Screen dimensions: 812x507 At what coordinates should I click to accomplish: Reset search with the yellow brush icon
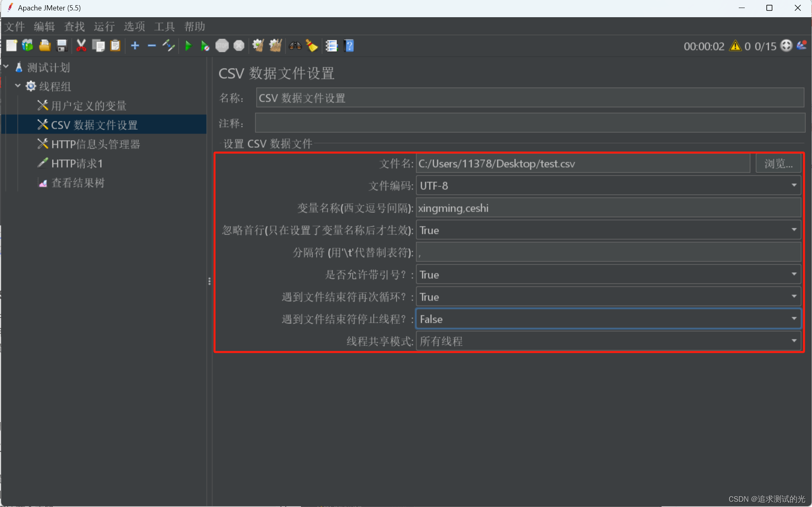click(x=312, y=46)
